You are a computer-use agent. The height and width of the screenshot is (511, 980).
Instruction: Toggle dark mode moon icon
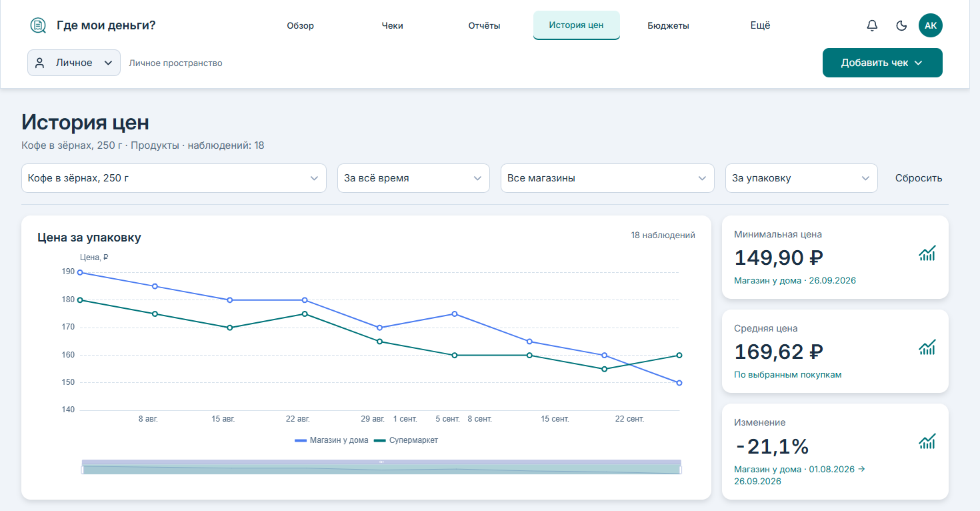click(901, 25)
